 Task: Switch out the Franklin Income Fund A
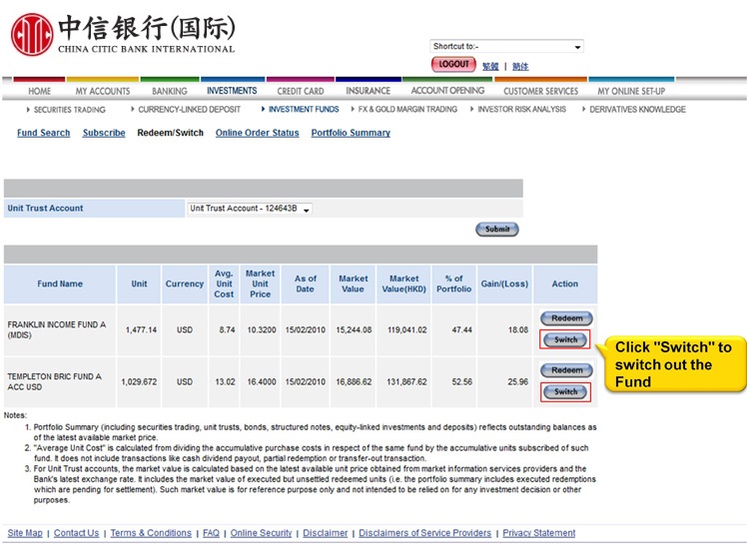[565, 339]
